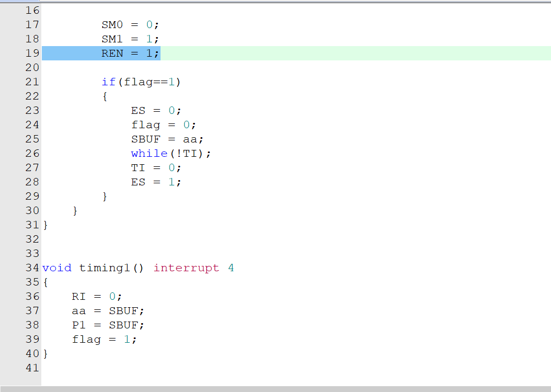Click the ES = 0 statement
Viewport: 551px width, 392px height.
[x=154, y=110]
